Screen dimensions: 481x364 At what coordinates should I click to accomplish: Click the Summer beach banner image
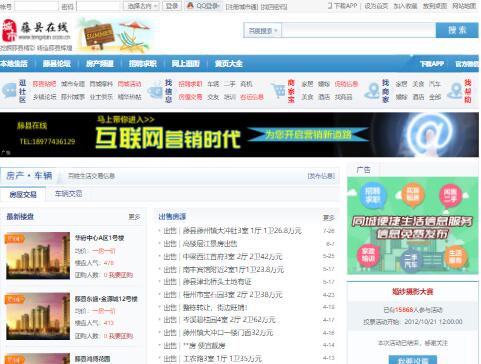coord(115,36)
